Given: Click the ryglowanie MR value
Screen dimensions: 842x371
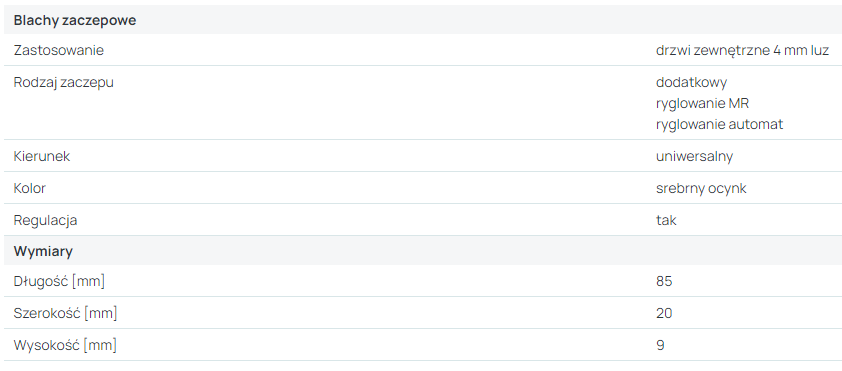Looking at the screenshot, I should coord(702,103).
